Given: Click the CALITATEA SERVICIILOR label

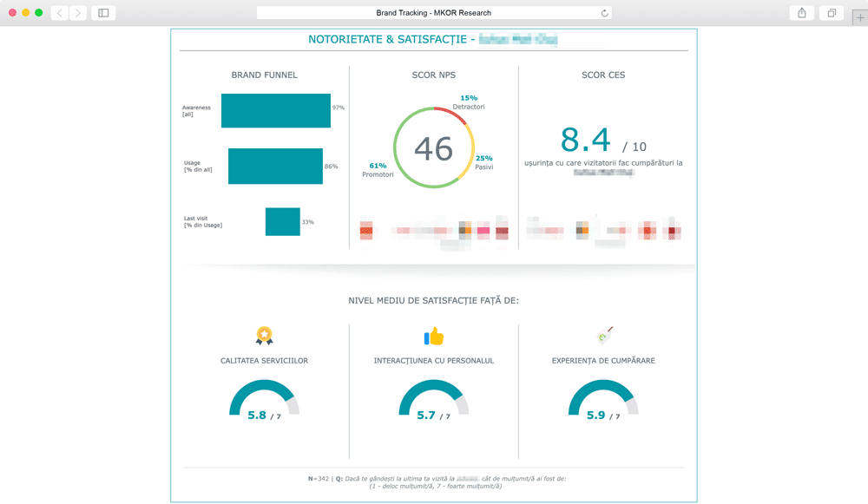Looking at the screenshot, I should (264, 360).
